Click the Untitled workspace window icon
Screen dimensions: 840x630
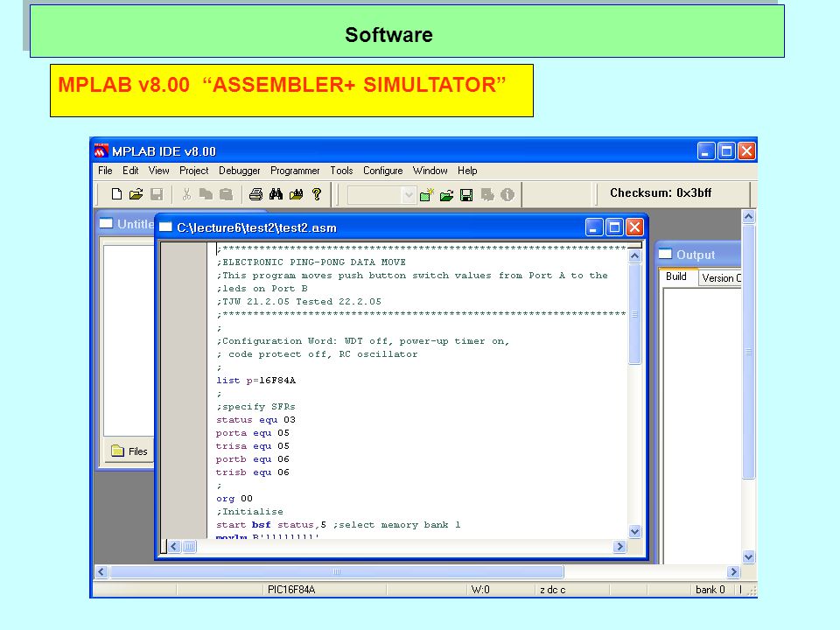coord(106,223)
